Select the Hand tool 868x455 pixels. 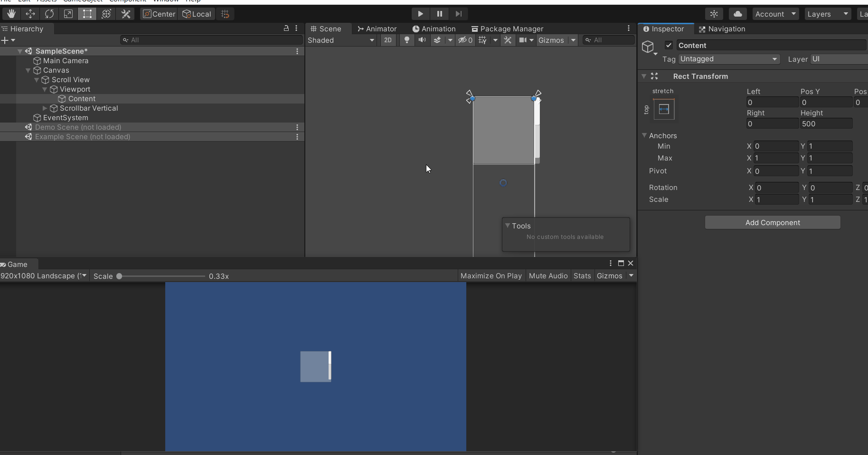coord(11,14)
